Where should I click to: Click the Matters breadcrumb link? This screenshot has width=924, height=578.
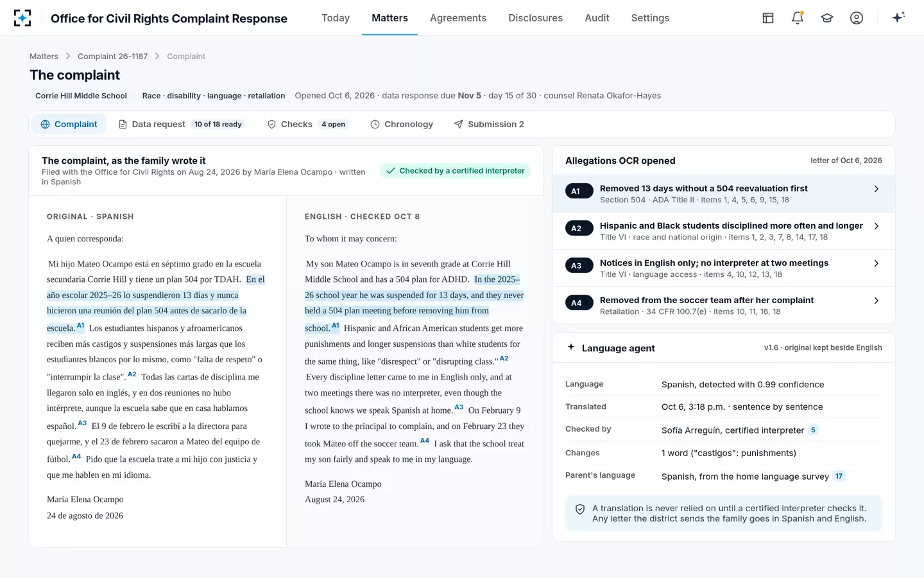coord(44,57)
